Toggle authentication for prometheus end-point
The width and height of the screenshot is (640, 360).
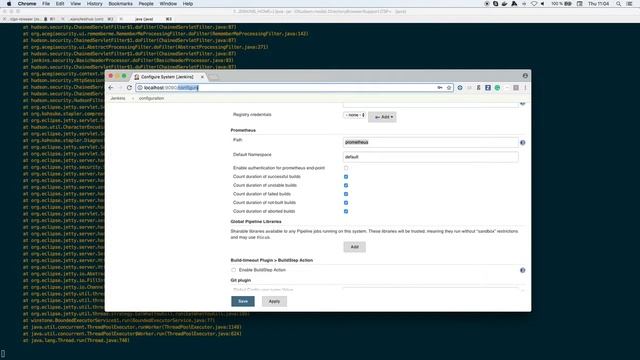pyautogui.click(x=346, y=168)
